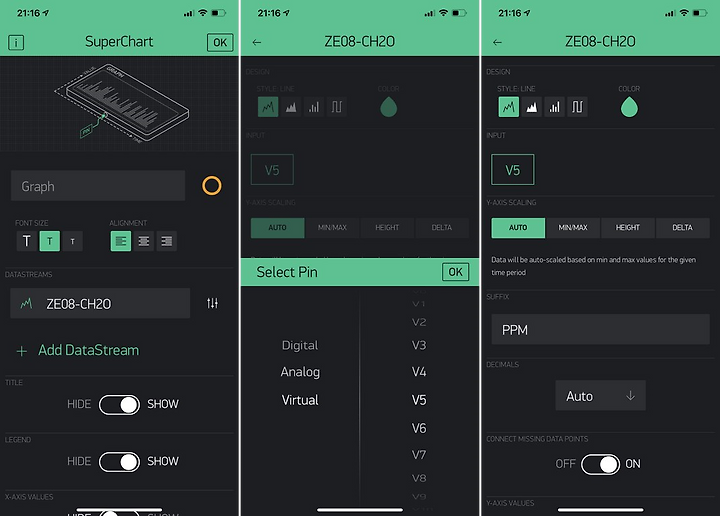This screenshot has width=720, height=516.
Task: Choose Analog pin type
Action: (300, 372)
